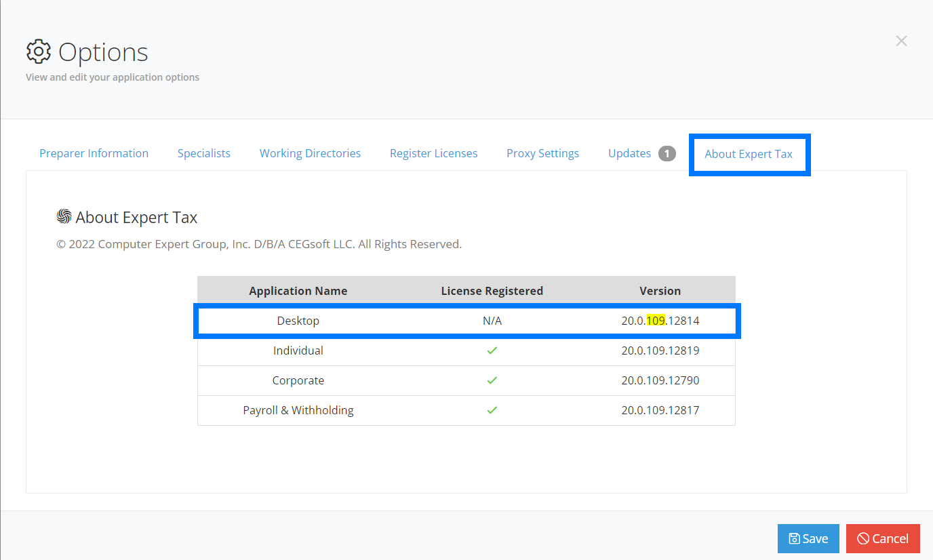Click version 20.0.109.12817 in the Payroll row

pyautogui.click(x=660, y=410)
